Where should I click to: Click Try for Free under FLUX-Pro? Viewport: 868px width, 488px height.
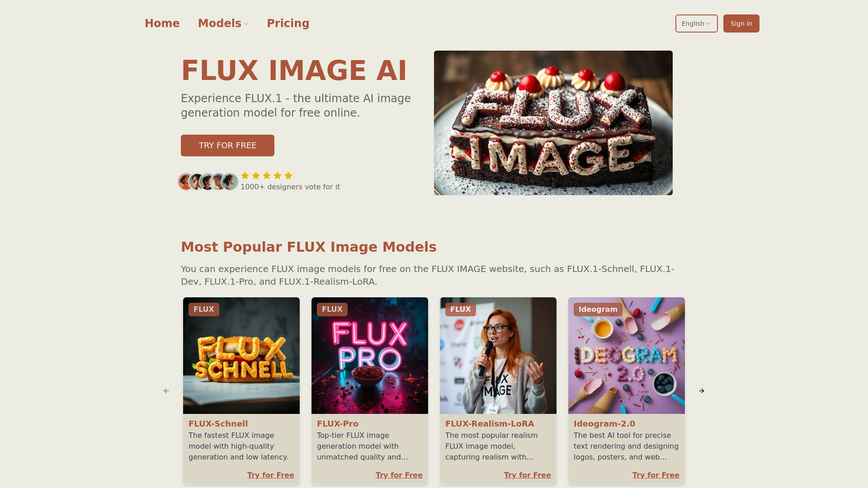click(x=399, y=475)
